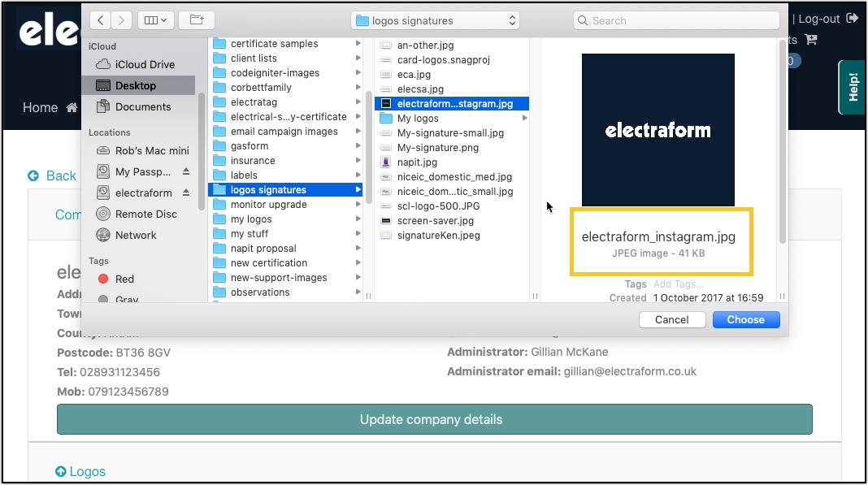This screenshot has width=868, height=485.
Task: Select the eca.jpg file
Action: (x=452, y=74)
